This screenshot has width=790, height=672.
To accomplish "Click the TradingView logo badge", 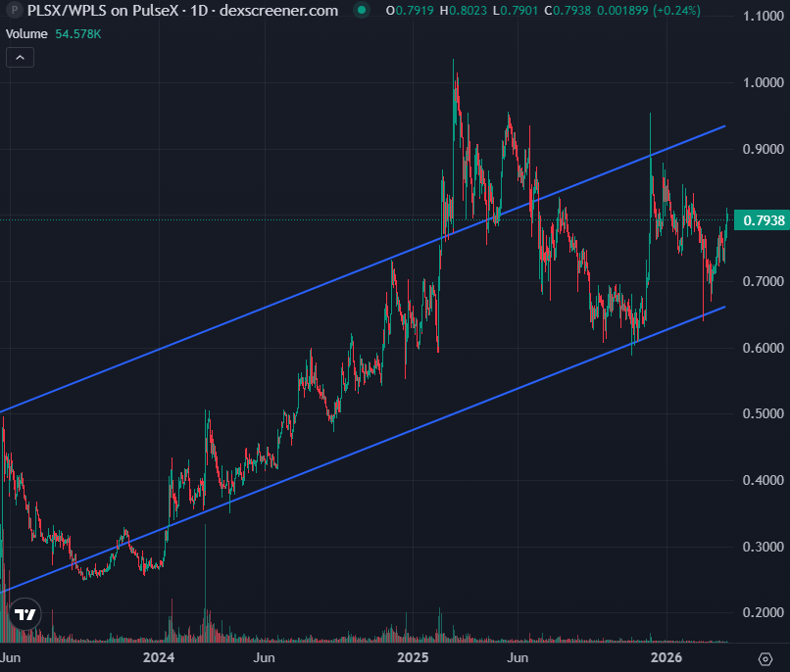I will [x=25, y=614].
